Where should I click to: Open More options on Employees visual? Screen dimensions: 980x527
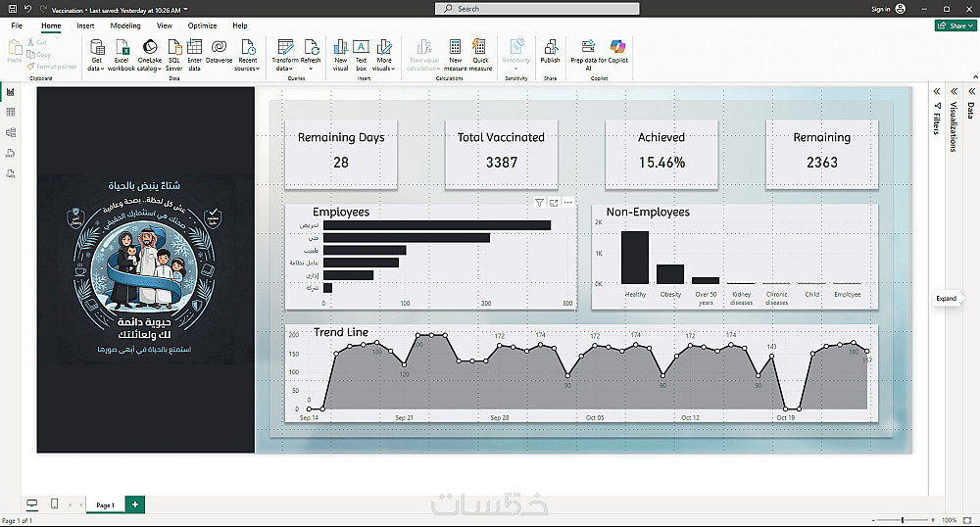click(x=568, y=203)
